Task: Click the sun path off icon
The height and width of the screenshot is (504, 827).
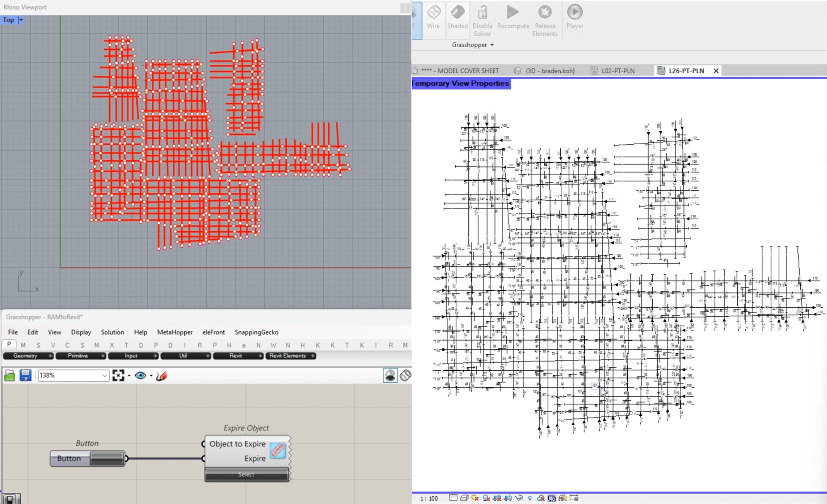Action: [475, 498]
